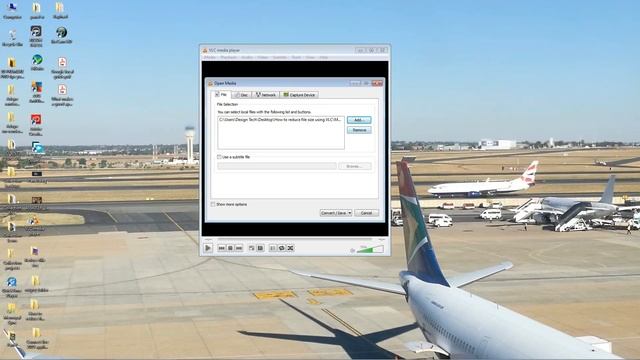The image size is (640, 360).
Task: Open the Tools menu in VLC
Action: pyautogui.click(x=297, y=58)
